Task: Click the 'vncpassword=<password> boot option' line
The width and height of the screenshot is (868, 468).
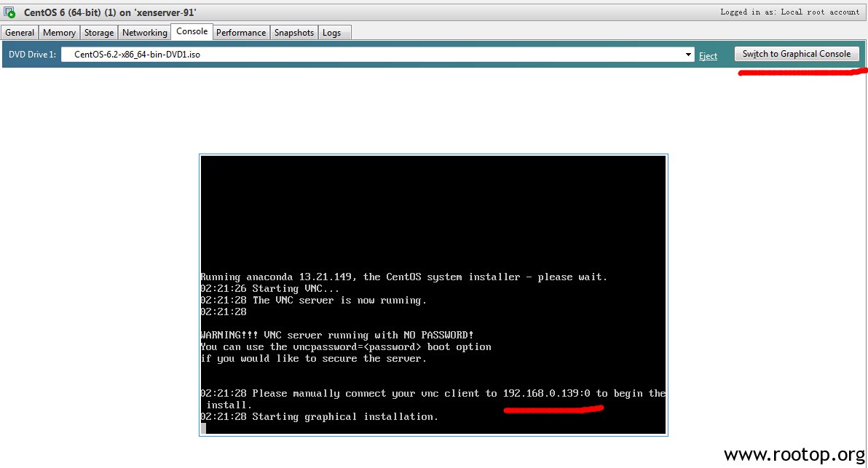Action: (346, 347)
